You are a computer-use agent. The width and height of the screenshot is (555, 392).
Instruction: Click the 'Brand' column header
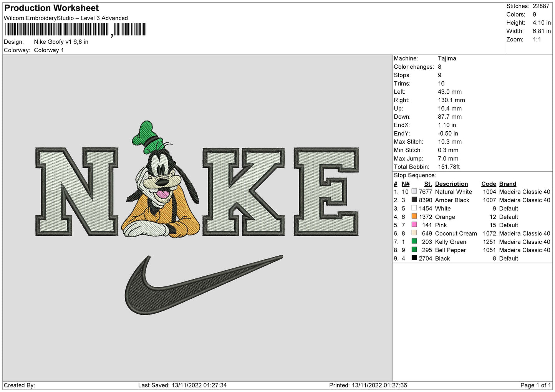[508, 184]
